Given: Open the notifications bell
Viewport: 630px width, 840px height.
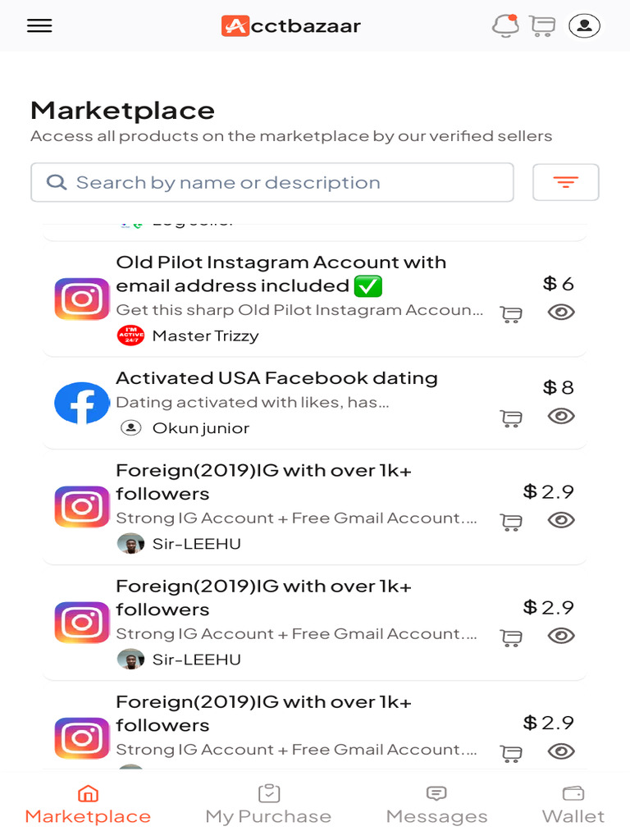Looking at the screenshot, I should [x=505, y=25].
